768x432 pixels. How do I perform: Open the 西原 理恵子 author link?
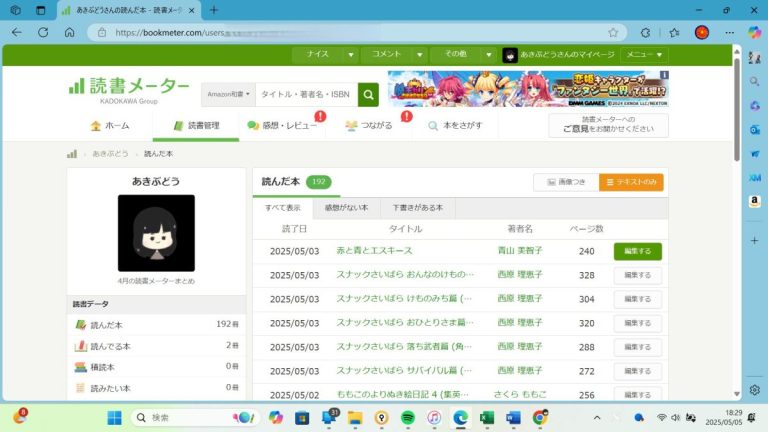click(x=519, y=274)
